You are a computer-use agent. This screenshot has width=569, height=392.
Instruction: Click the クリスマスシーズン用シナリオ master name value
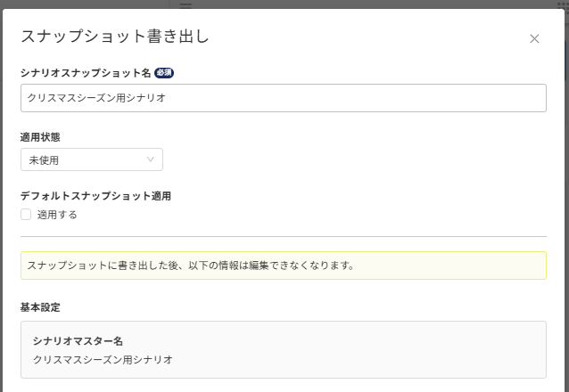click(103, 360)
